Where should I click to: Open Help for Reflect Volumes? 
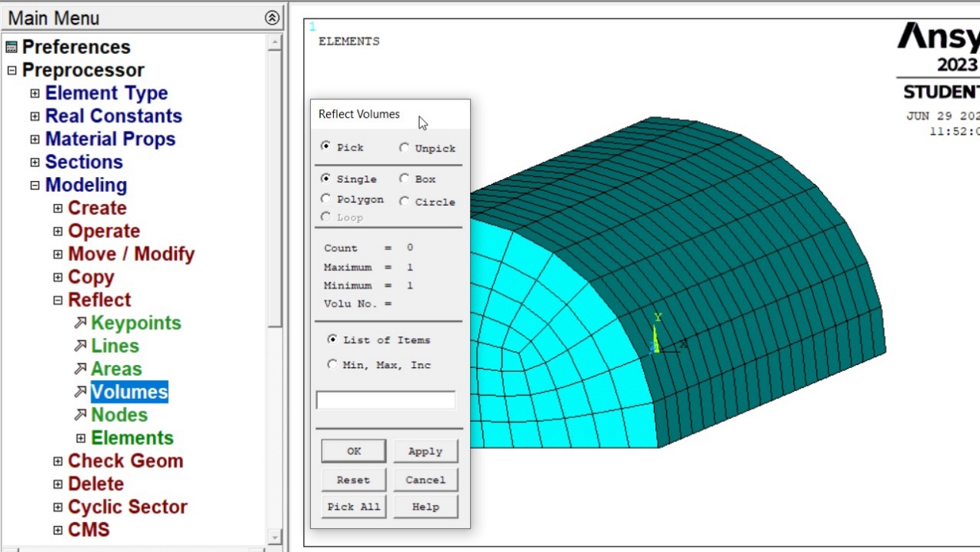pos(425,507)
